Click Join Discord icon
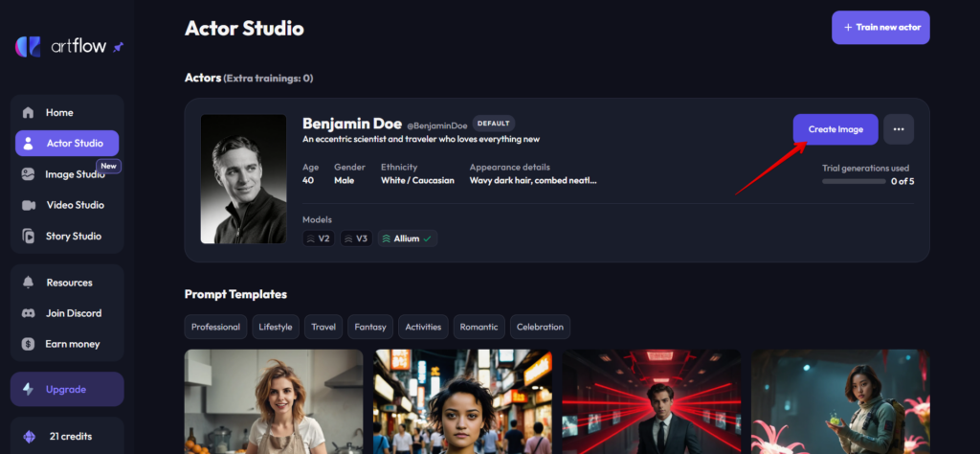This screenshot has height=454, width=980. pos(28,313)
